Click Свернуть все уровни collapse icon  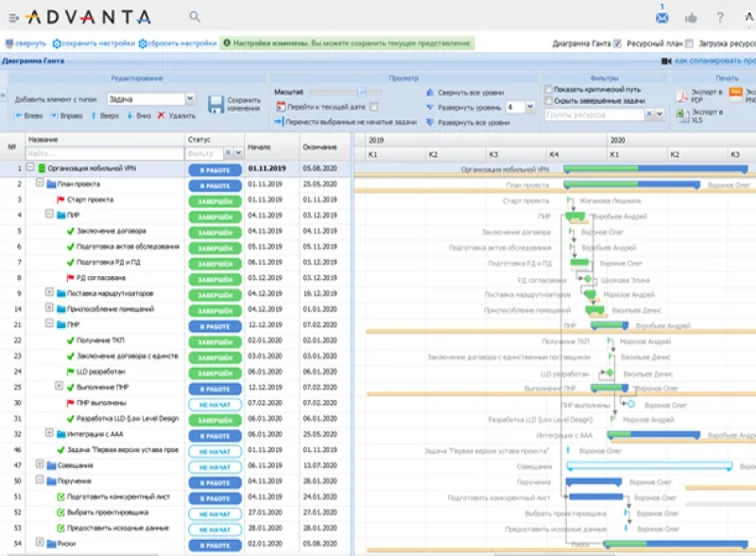(x=431, y=93)
